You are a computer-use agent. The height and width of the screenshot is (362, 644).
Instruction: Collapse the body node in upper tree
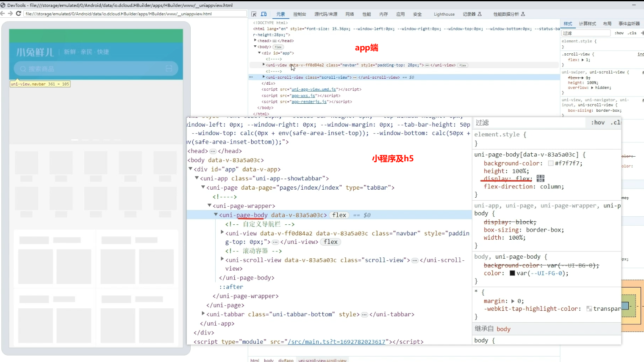[x=255, y=47]
